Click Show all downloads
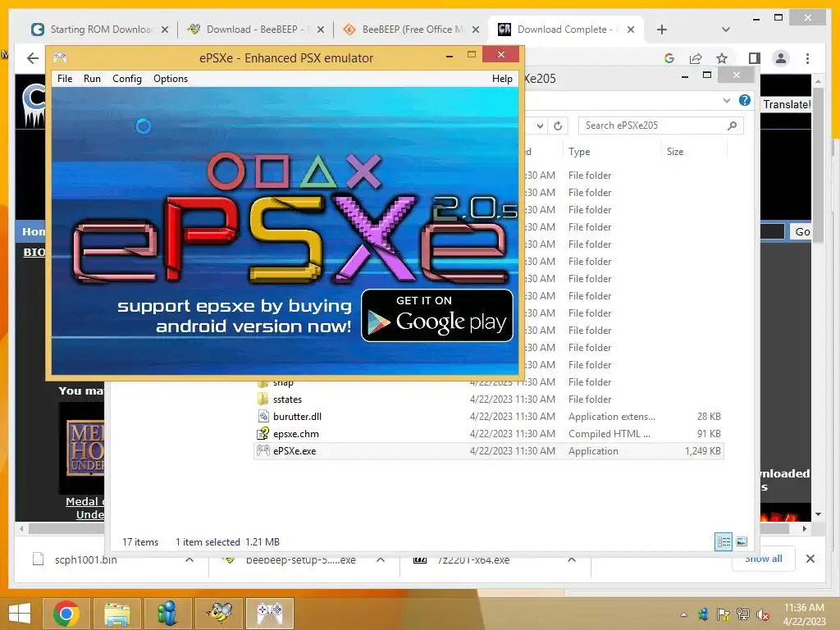Screen dimensions: 840x630 point(764,559)
